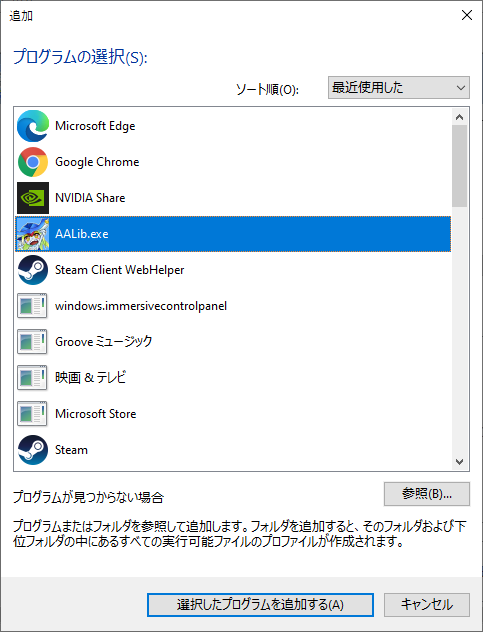The image size is (483, 632).
Task: Click キャンセル button
Action: (427, 605)
